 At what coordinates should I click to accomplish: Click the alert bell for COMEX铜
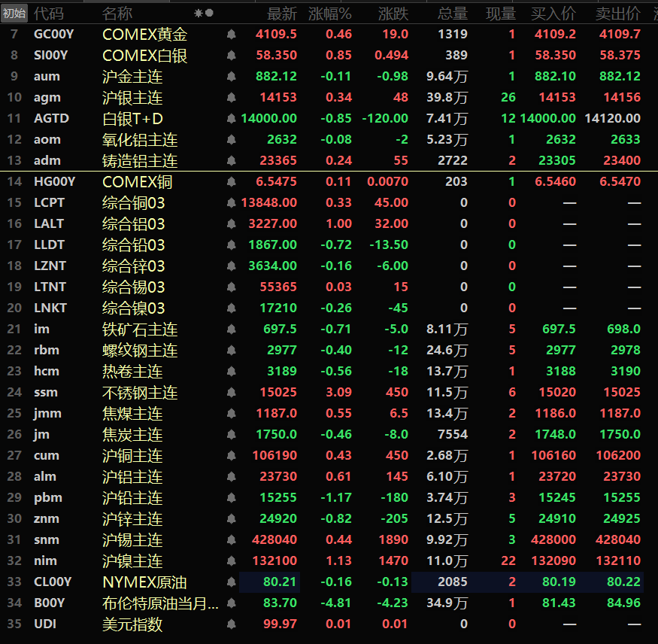pyautogui.click(x=231, y=181)
